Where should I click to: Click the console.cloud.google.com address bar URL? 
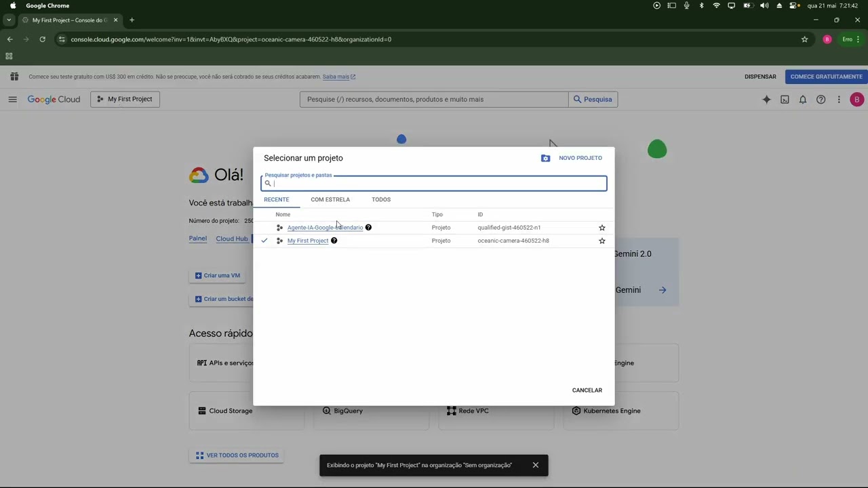coord(231,39)
